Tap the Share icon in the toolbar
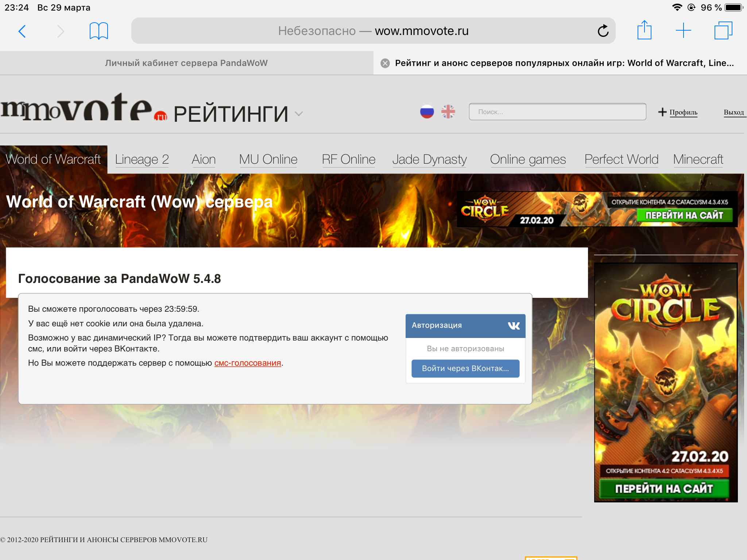Viewport: 747px width, 560px height. (644, 30)
